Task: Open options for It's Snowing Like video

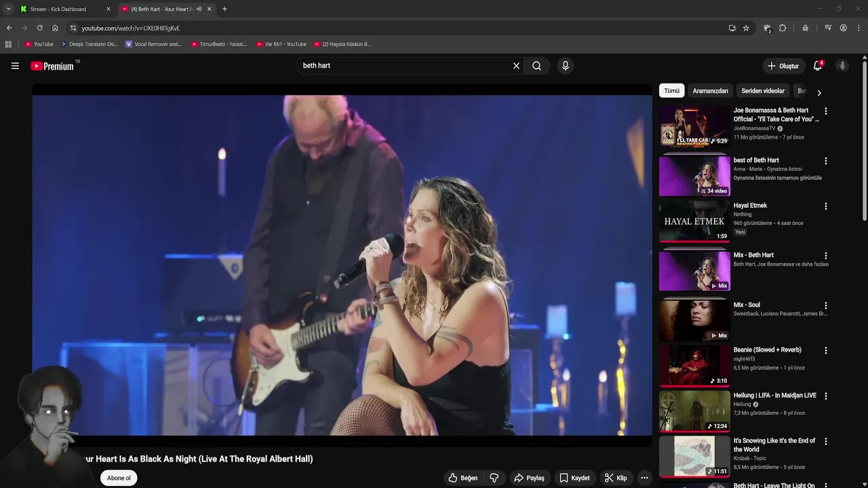Action: click(x=825, y=441)
